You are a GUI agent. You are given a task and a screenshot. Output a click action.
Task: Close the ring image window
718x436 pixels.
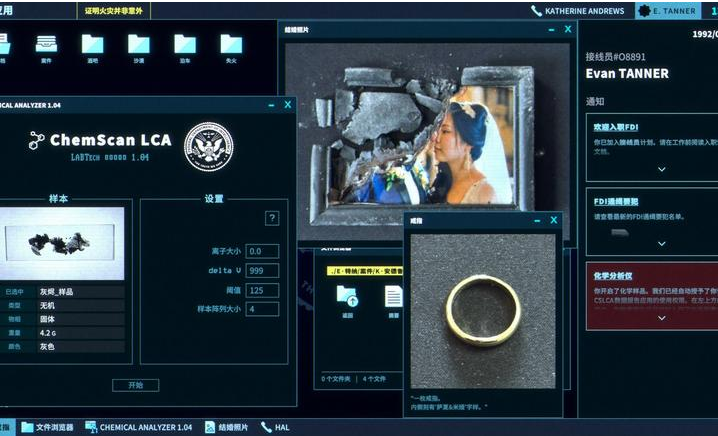(x=554, y=220)
